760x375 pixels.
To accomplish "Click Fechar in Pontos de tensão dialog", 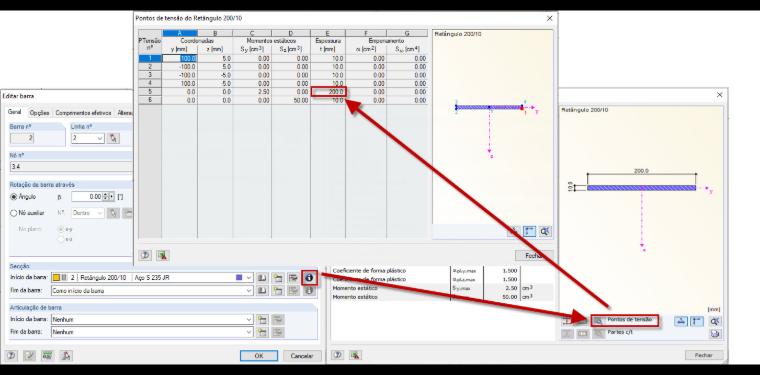I will point(534,255).
